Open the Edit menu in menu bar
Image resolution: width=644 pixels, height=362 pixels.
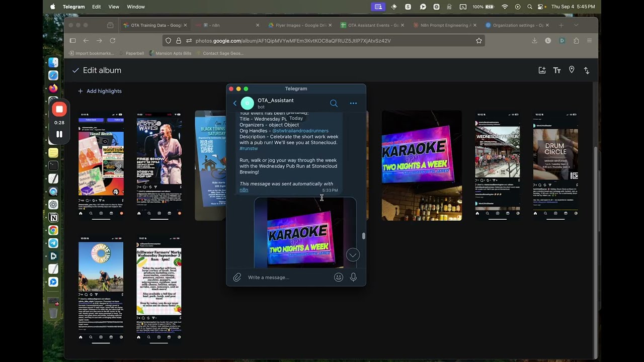click(x=96, y=7)
